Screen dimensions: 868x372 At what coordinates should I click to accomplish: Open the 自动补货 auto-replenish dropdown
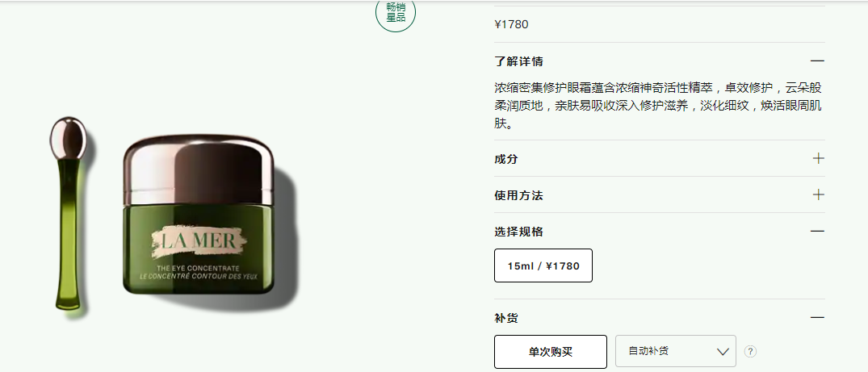click(x=675, y=351)
